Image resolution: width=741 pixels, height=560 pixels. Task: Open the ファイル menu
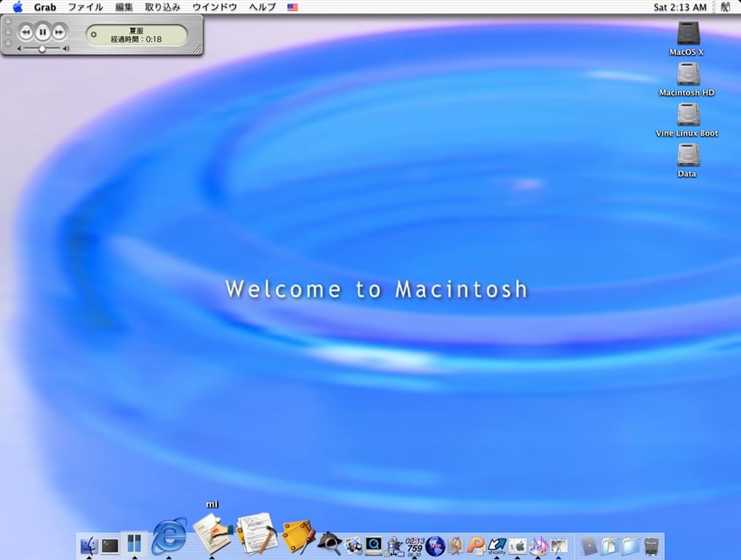click(86, 7)
